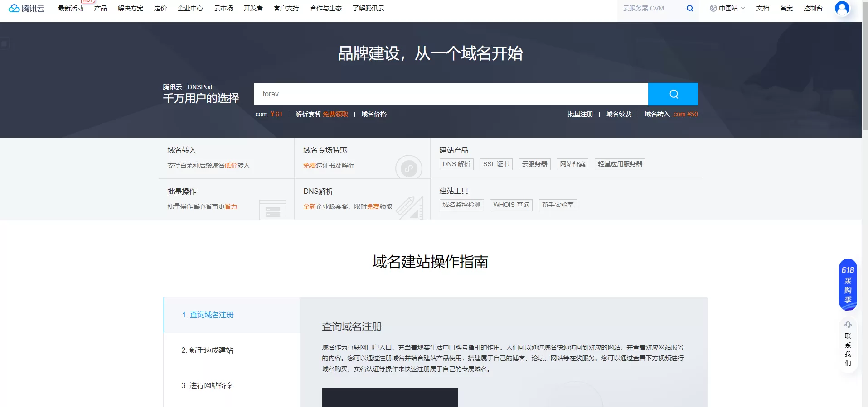Click the WHOIS 查询 tool tag

tap(511, 205)
